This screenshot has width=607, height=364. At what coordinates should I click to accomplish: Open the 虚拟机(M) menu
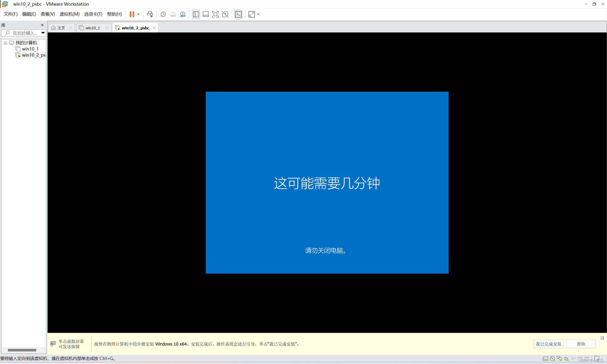[x=69, y=14]
